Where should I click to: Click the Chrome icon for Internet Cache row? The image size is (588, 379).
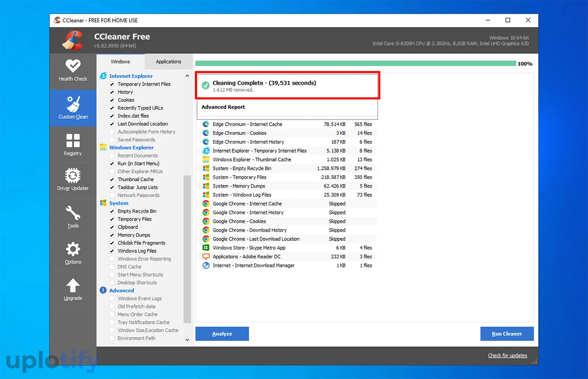click(x=206, y=204)
